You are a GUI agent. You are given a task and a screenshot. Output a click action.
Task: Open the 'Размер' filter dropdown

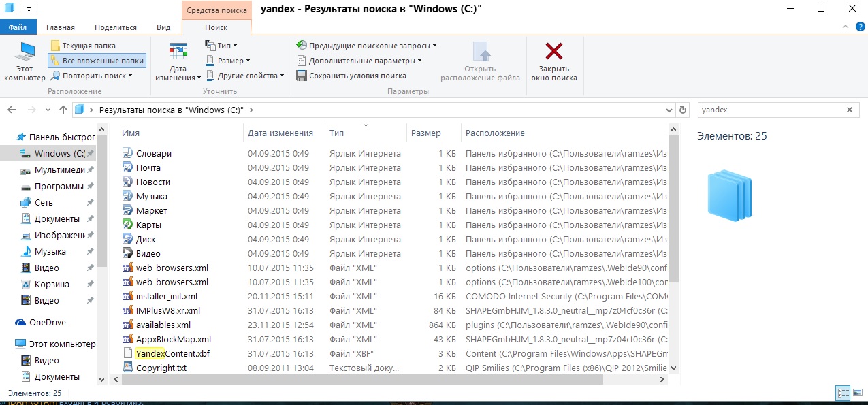[228, 61]
